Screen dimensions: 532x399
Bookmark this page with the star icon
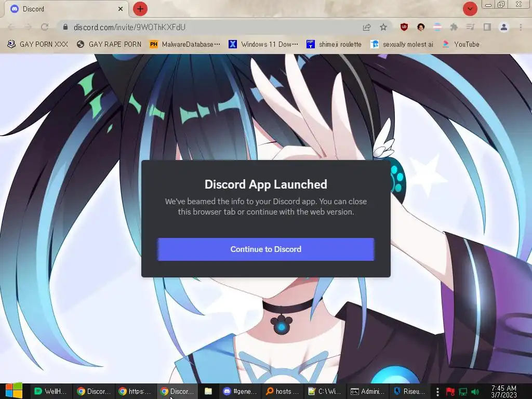coord(383,27)
